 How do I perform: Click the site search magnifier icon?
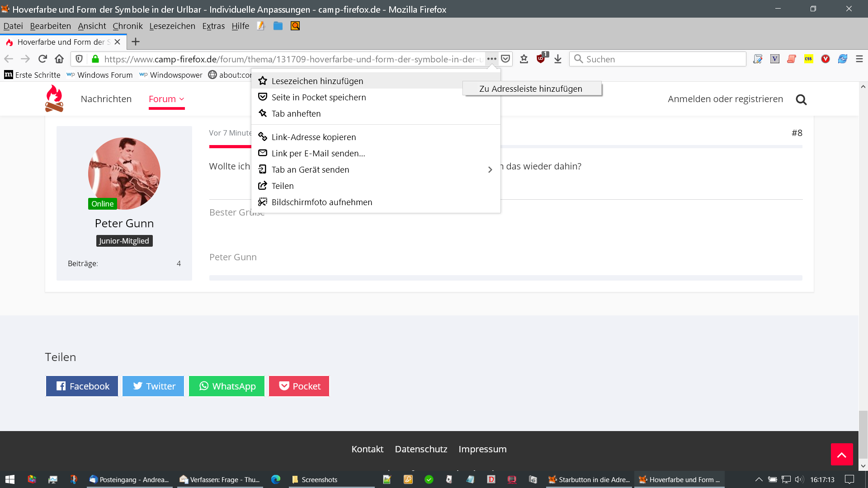801,99
